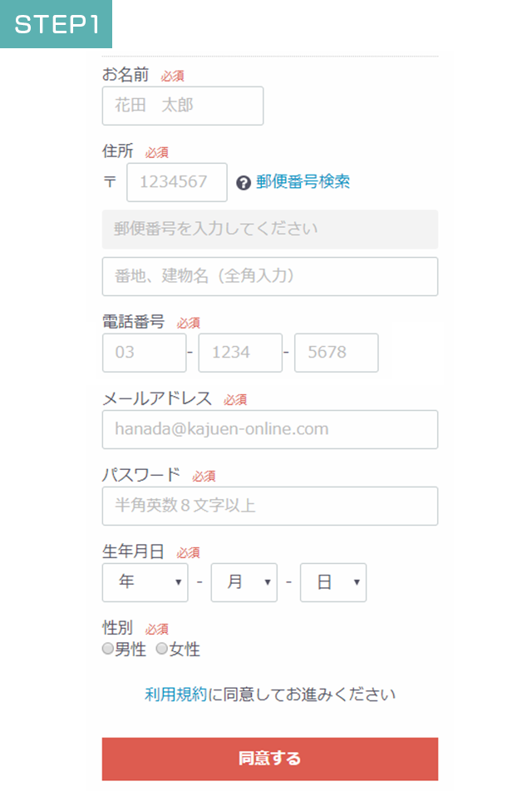This screenshot has height=806, width=532.
Task: Click the 同意する button
Action: click(x=269, y=759)
